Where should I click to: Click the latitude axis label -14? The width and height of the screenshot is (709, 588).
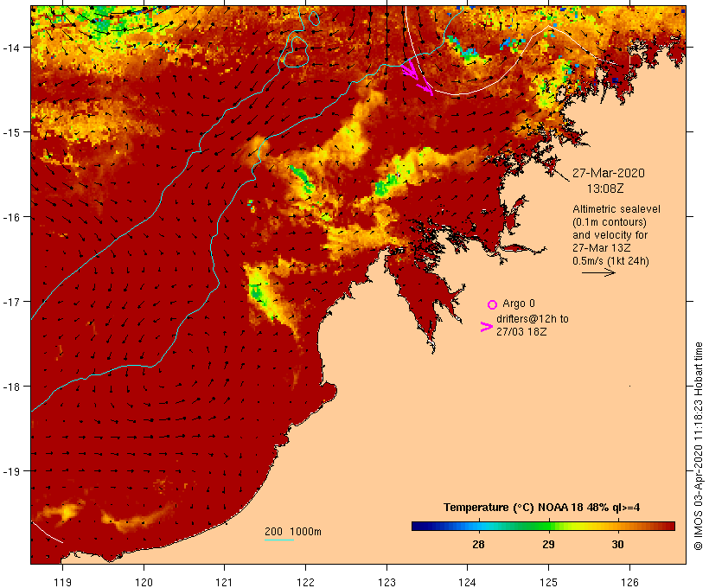click(x=11, y=47)
